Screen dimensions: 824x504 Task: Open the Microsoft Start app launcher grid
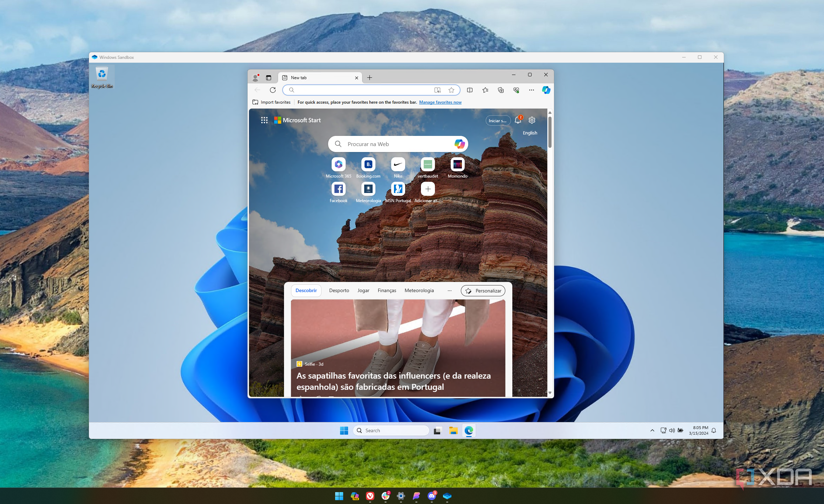point(264,120)
